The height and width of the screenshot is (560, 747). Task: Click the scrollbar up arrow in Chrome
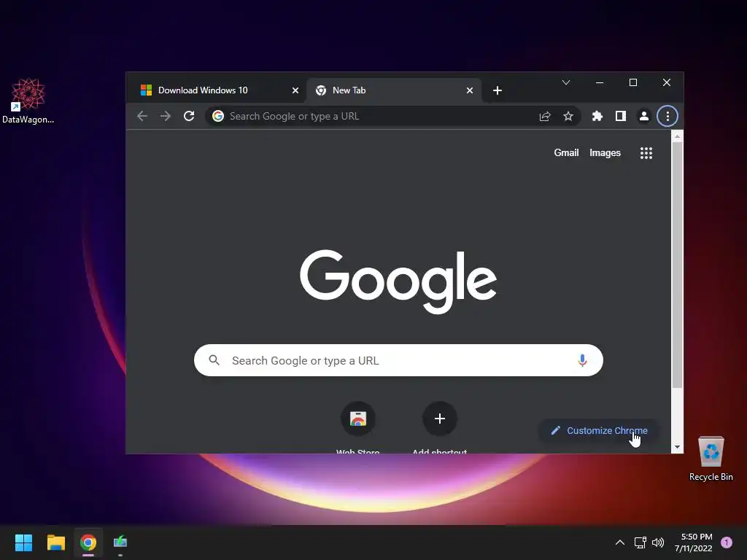[677, 136]
